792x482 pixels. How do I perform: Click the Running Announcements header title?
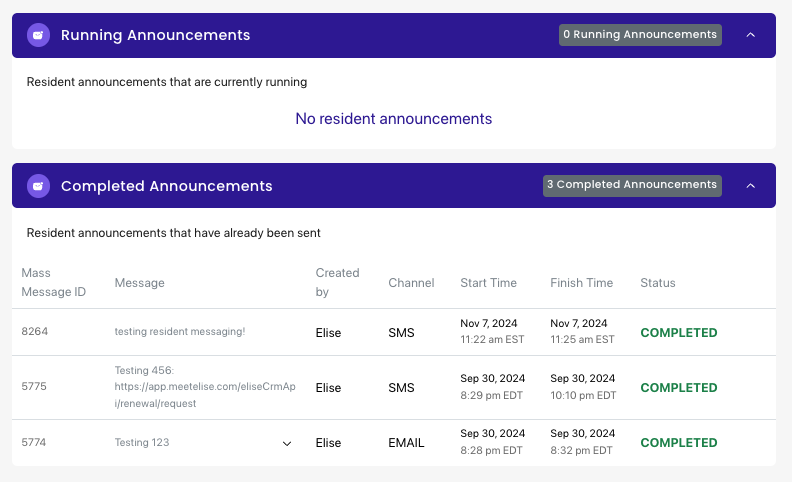click(x=156, y=35)
